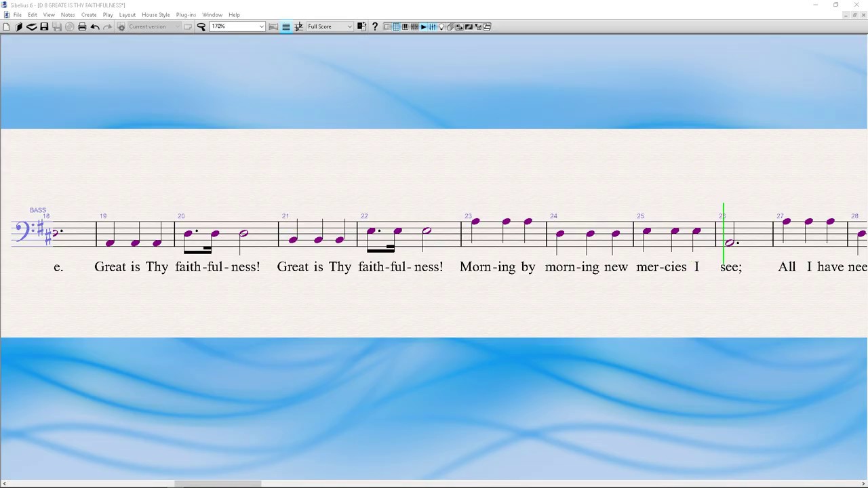The image size is (868, 488).
Task: Click the Export Audio icon next to Save
Action: coord(57,26)
